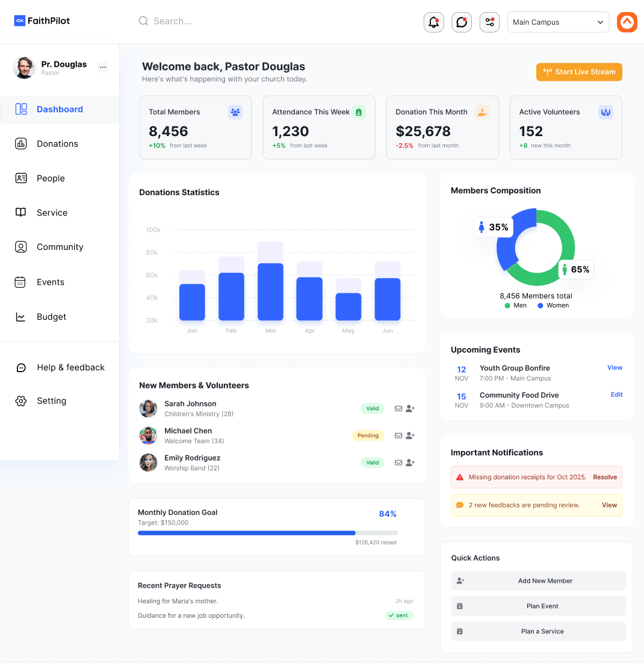Add Emily Rodriguez with the person-plus icon
644x666 pixels.
pos(410,462)
